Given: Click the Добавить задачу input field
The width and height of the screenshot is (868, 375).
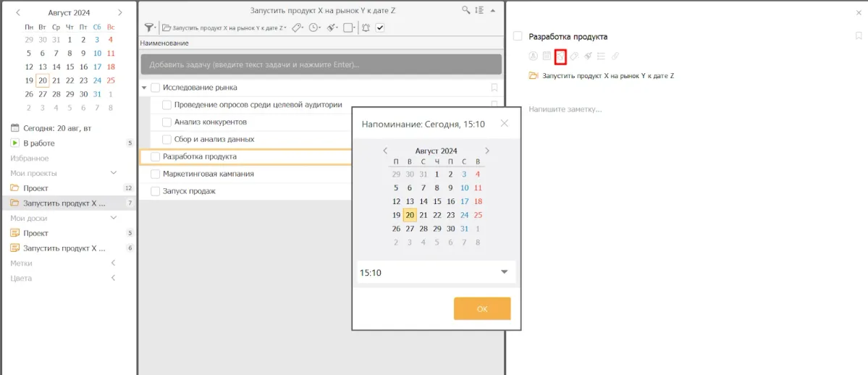Looking at the screenshot, I should click(321, 64).
